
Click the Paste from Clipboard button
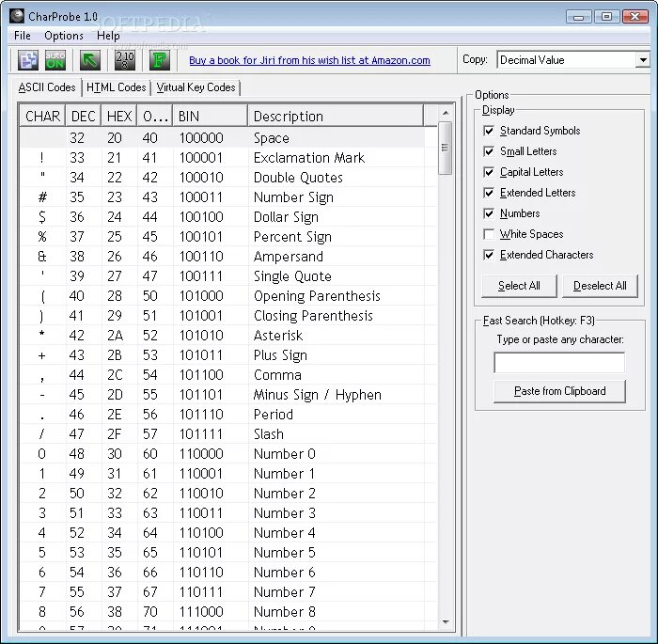pos(560,391)
